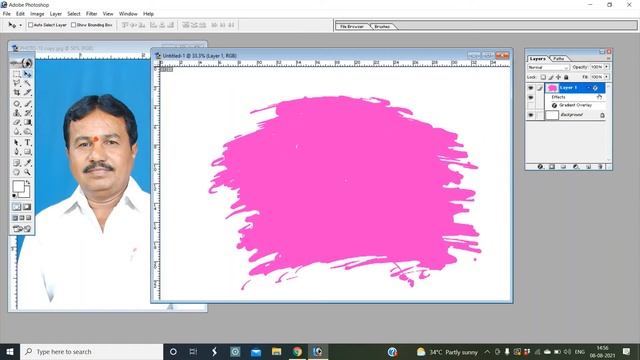
Task: Open the File Browser tab
Action: click(x=352, y=27)
